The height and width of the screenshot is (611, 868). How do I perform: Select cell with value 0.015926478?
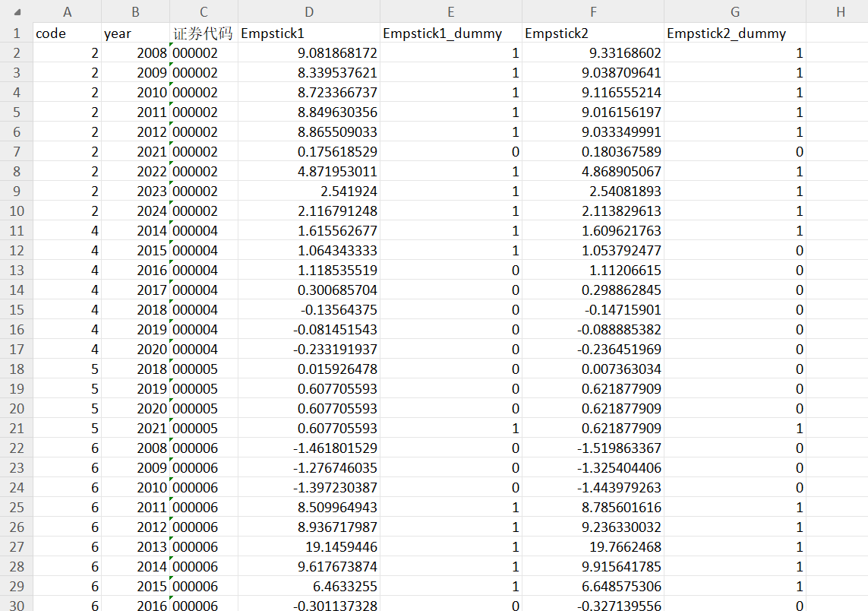(x=309, y=369)
